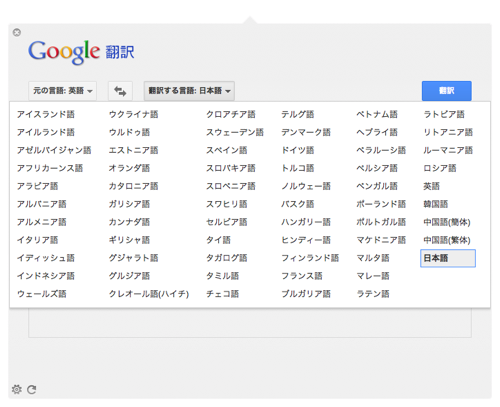500x407 pixels.
Task: Pick スペイン語
Action: click(x=227, y=150)
